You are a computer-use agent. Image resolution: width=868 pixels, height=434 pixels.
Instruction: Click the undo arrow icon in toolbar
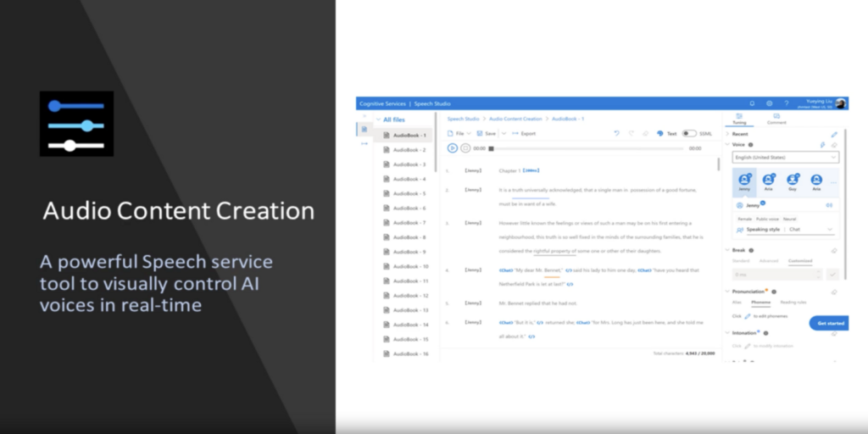617,133
